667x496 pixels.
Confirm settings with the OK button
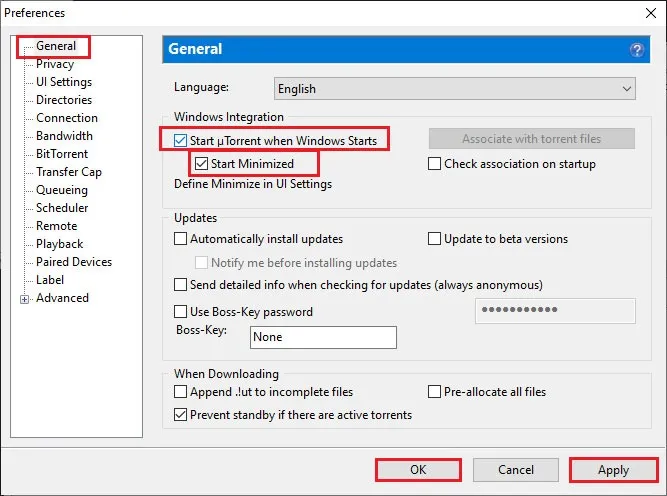[418, 470]
